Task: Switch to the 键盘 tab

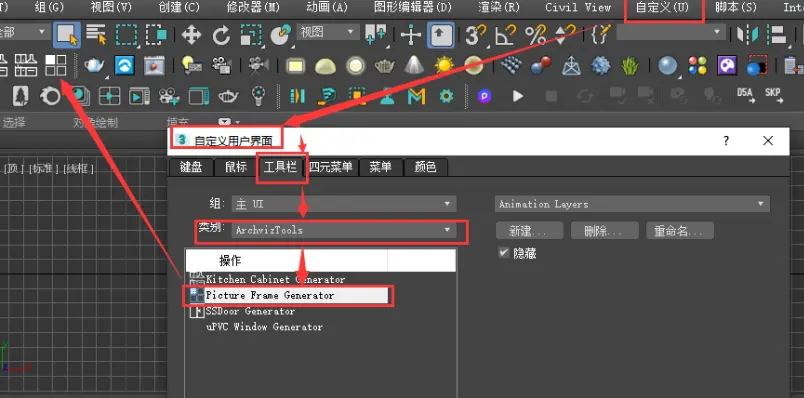Action: [x=191, y=167]
